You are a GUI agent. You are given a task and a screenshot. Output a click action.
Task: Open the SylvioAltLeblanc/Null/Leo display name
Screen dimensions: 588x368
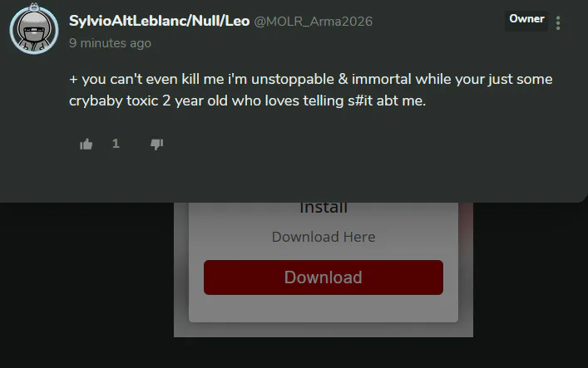point(159,21)
